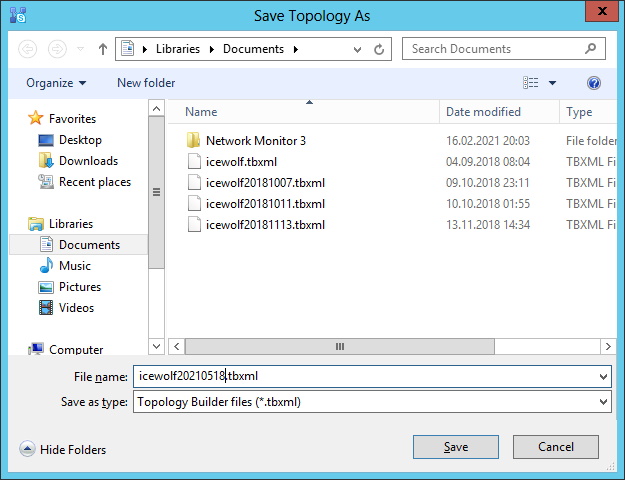Sort files by Date modified column
The width and height of the screenshot is (625, 480).
pos(499,112)
